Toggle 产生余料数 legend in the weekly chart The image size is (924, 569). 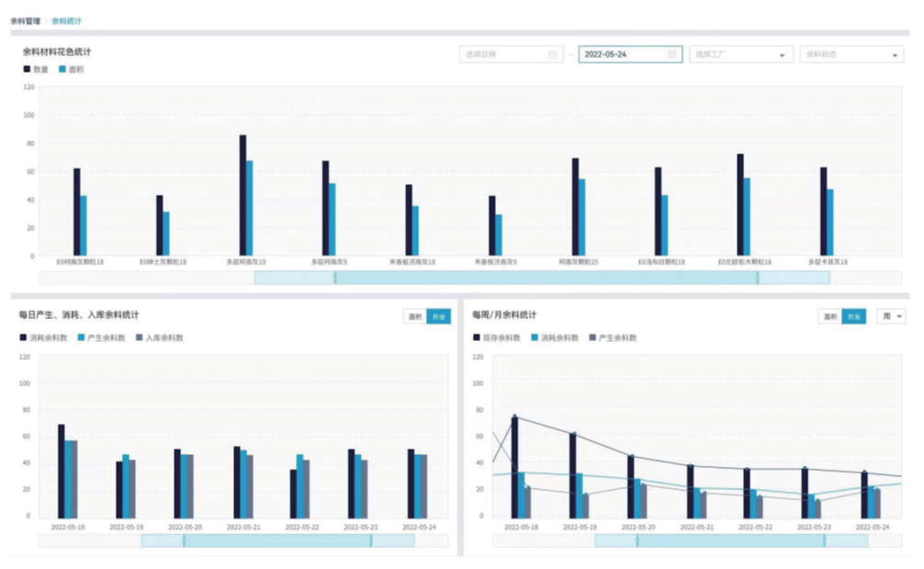[x=613, y=338]
